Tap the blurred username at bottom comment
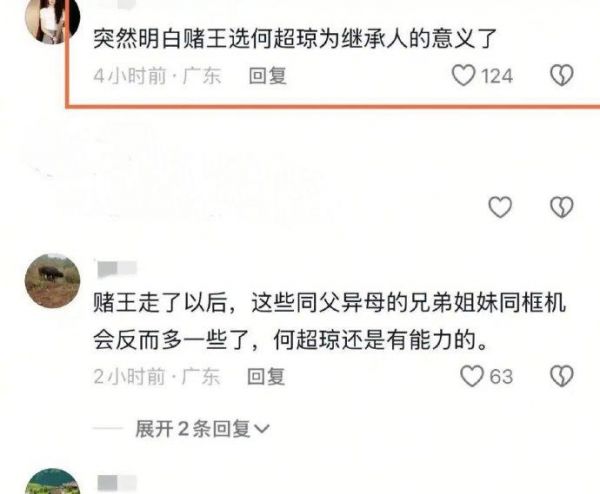600x494 pixels. click(x=117, y=483)
